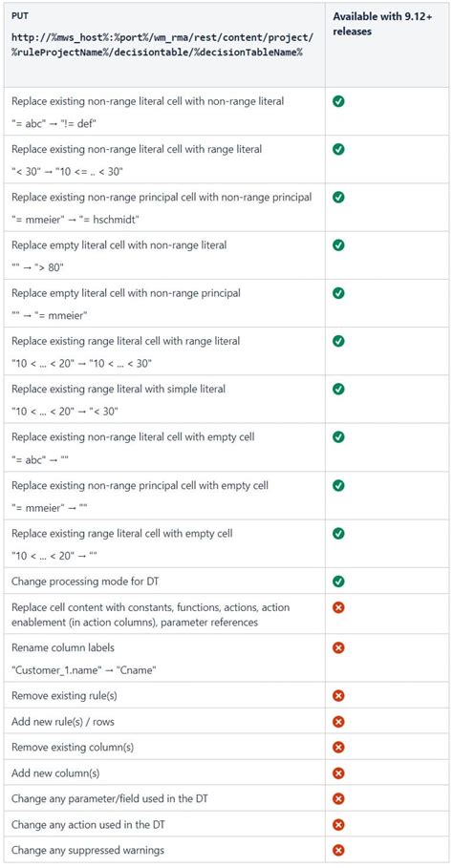This screenshot has height=868, width=453.
Task: Click red cross for Add new rule(s) / rows
Action: (338, 721)
